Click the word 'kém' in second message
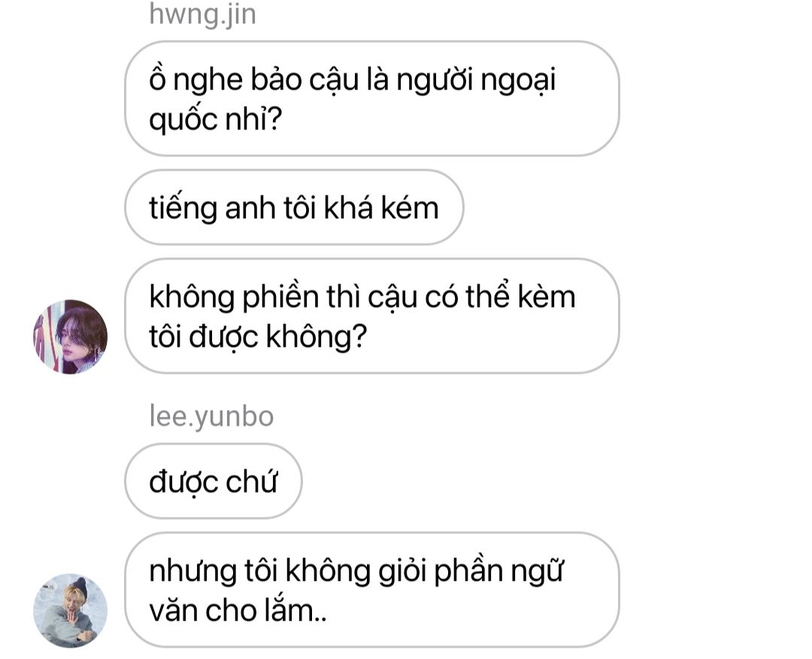 [x=410, y=208]
